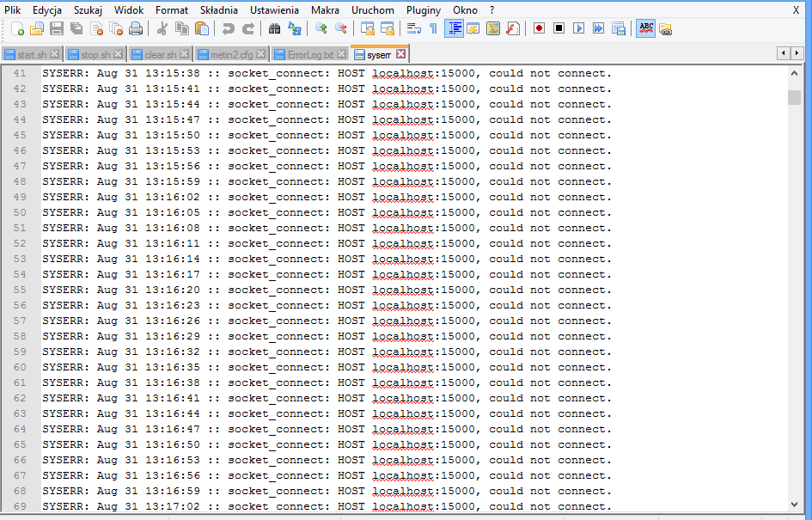Close the active syserr tab
Screen dimensions: 812x520
[400, 54]
